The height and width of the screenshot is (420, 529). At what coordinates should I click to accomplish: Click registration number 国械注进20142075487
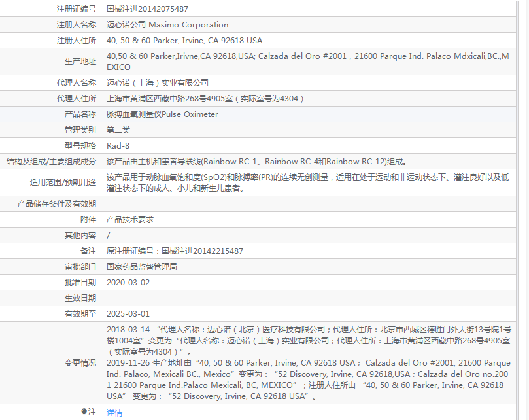[147, 9]
